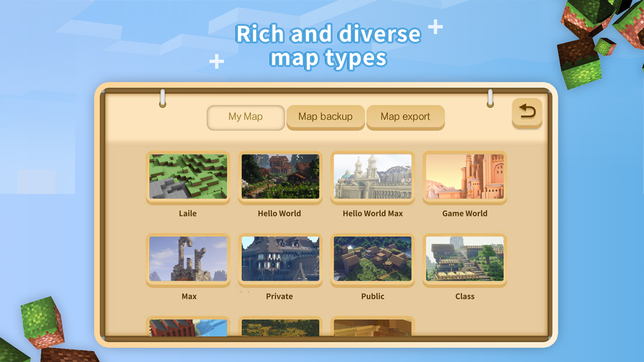Viewport: 644px width, 362px height.
Task: Click the back arrow icon
Action: [x=527, y=112]
